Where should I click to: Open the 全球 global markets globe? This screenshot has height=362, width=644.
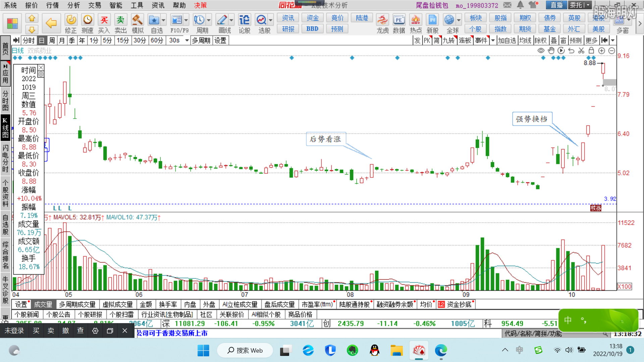pyautogui.click(x=449, y=20)
